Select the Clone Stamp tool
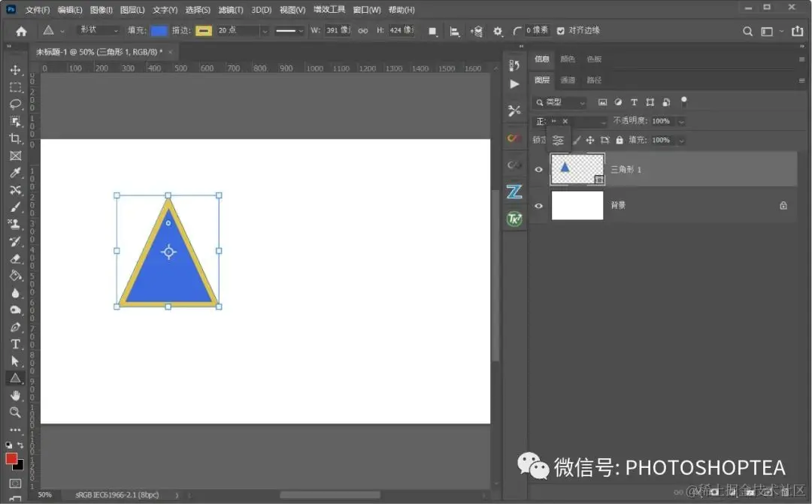Screen dimensions: 812x504 [15, 224]
